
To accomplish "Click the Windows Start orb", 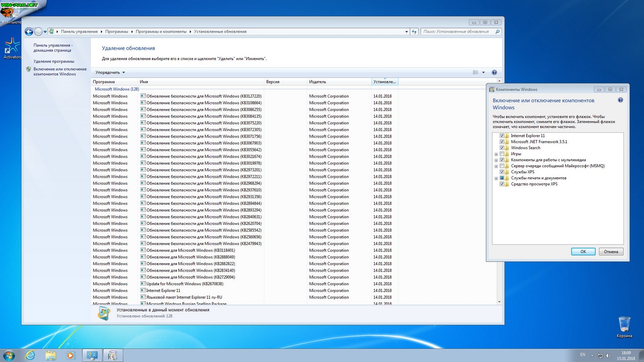I will 9,355.
